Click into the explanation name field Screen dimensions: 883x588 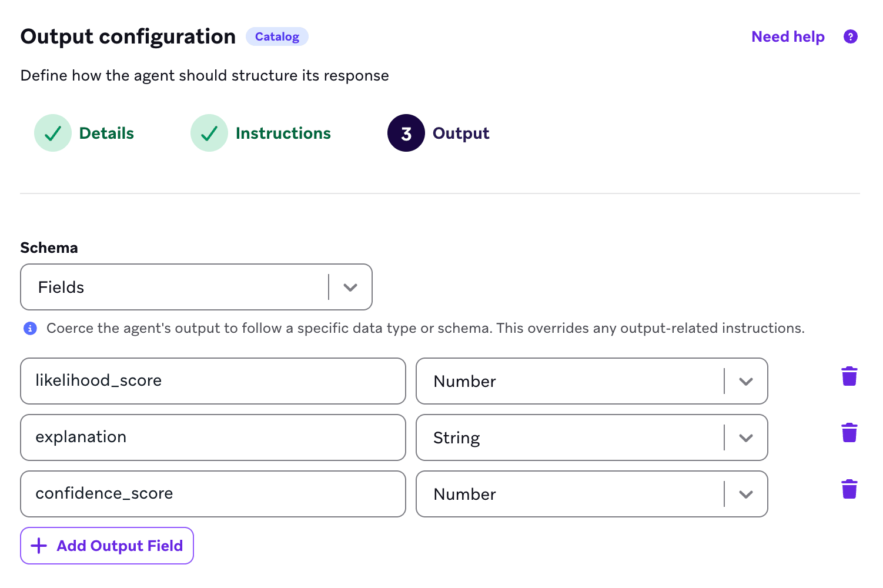pyautogui.click(x=213, y=437)
